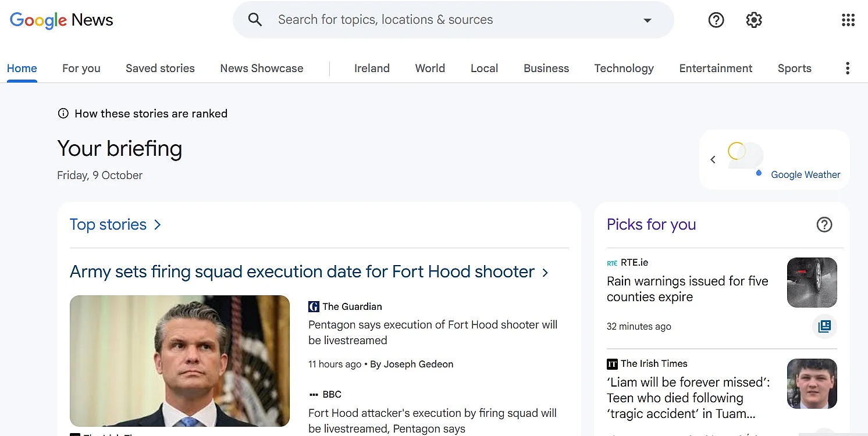Click The Irish Times source logo
Image resolution: width=868 pixels, height=436 pixels.
[612, 364]
